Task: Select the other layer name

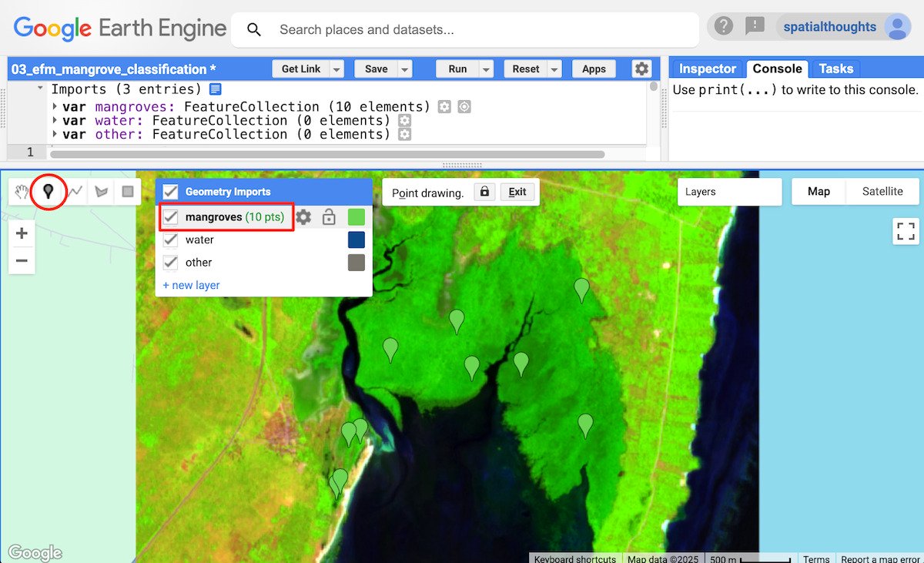Action: click(199, 262)
